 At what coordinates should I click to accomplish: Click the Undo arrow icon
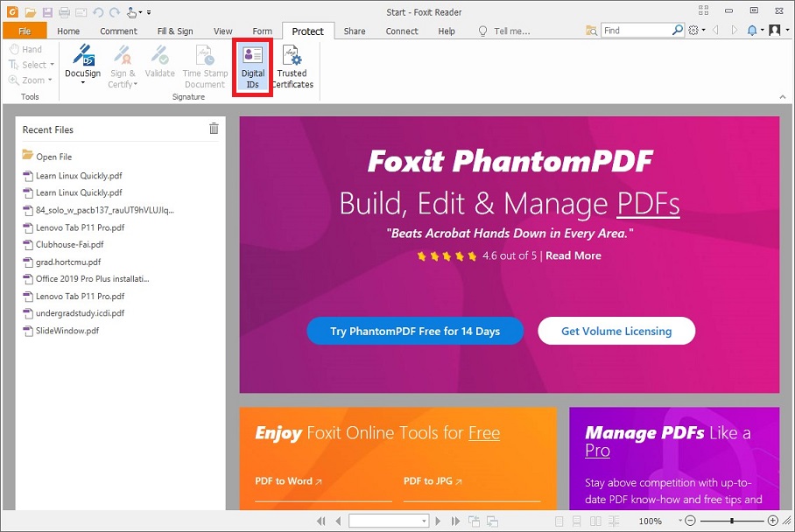click(x=98, y=11)
